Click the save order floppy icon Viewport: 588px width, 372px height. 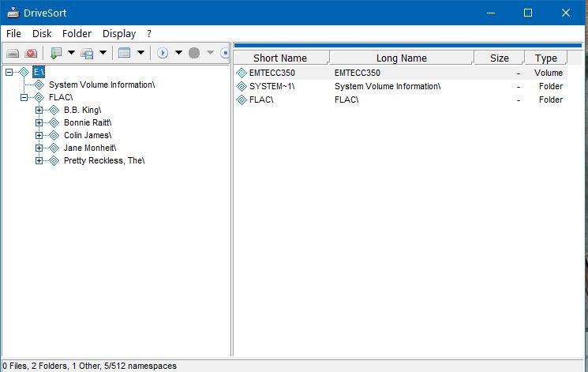click(87, 53)
